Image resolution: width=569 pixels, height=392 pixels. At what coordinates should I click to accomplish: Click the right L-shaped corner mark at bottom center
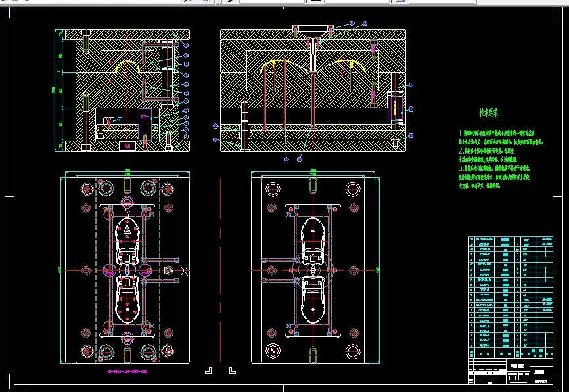231,371
